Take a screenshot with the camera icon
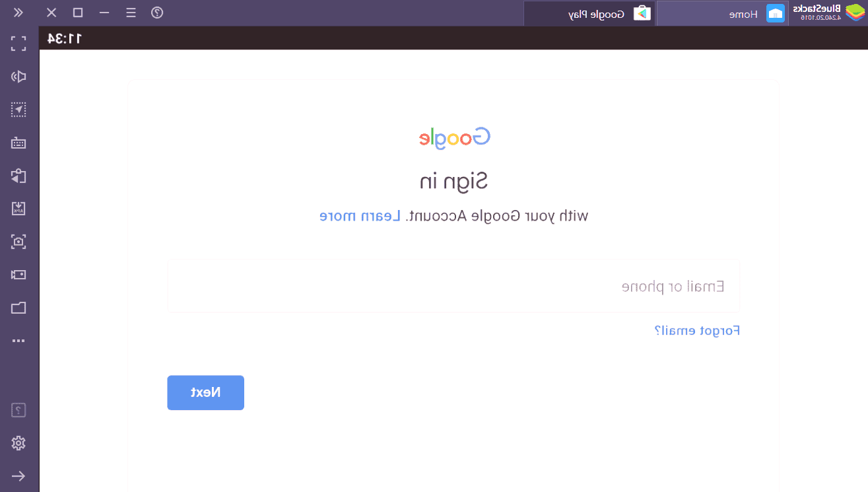 pyautogui.click(x=18, y=242)
